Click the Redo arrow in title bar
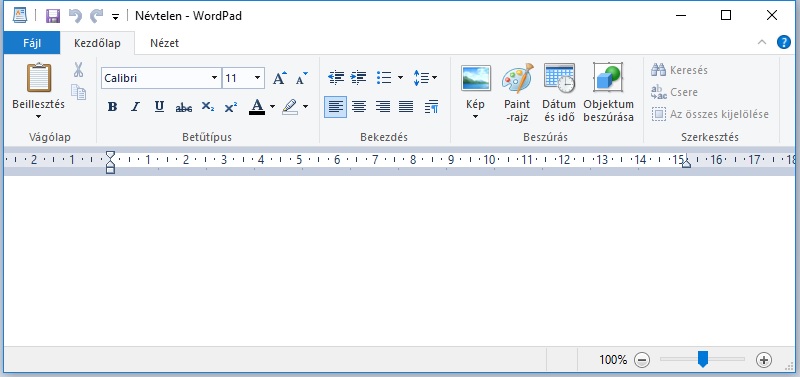The height and width of the screenshot is (377, 800). [96, 16]
